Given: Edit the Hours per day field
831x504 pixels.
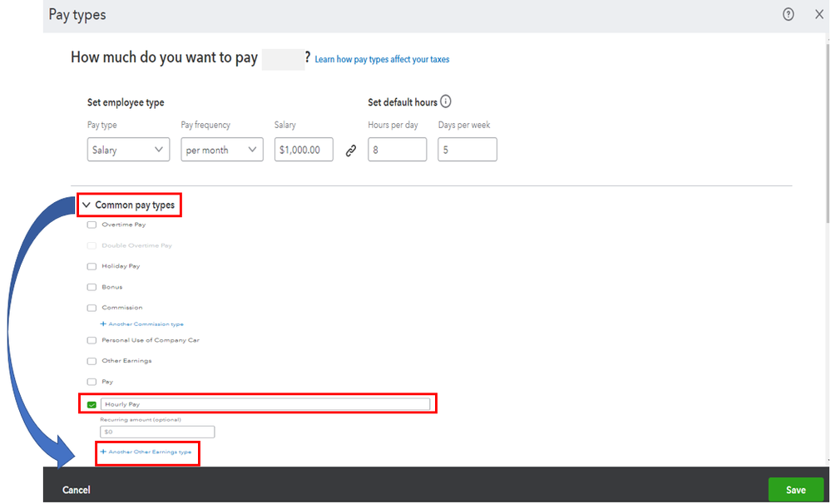Looking at the screenshot, I should point(397,150).
